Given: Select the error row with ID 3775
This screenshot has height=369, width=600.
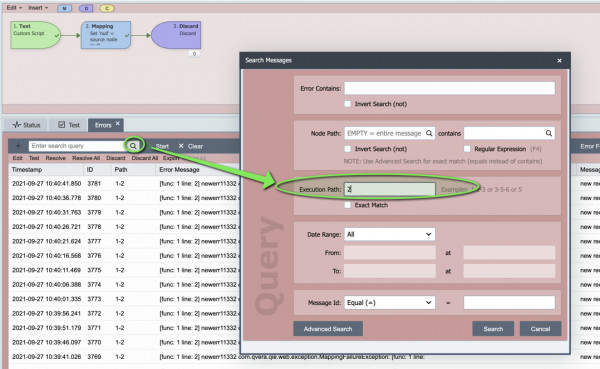Looking at the screenshot, I should [x=124, y=270].
